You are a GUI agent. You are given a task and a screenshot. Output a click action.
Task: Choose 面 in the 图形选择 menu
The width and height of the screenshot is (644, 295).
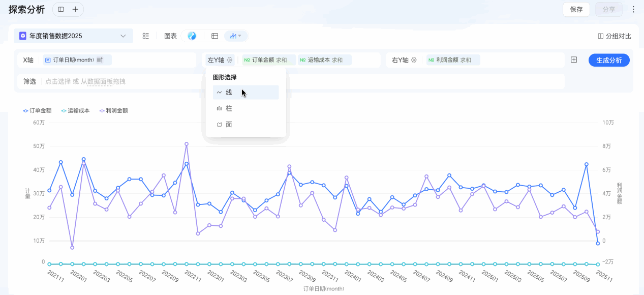pos(246,124)
